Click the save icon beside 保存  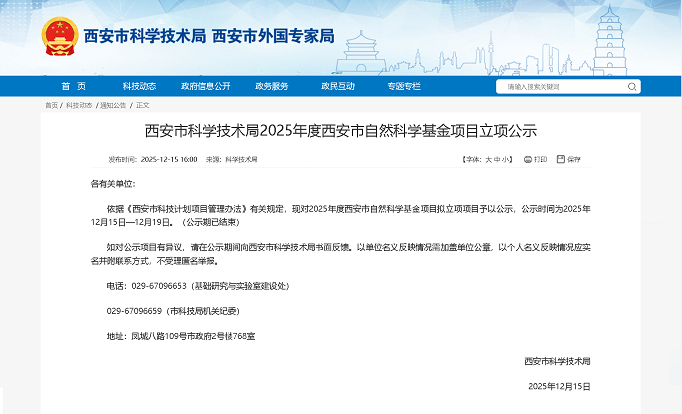(560, 159)
